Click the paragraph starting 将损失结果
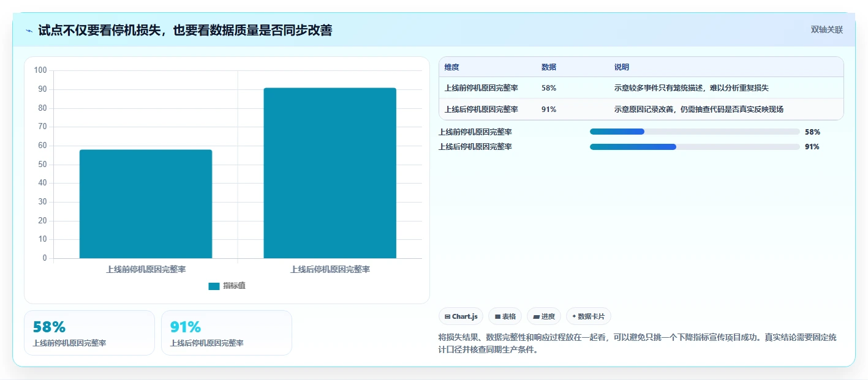Viewport: 868px width, 380px height. pyautogui.click(x=638, y=344)
